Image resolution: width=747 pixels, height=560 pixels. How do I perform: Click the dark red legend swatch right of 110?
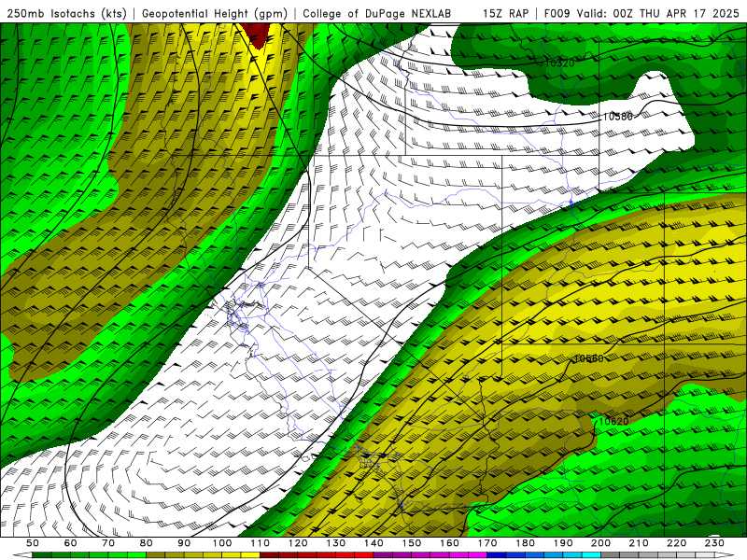tap(269, 555)
